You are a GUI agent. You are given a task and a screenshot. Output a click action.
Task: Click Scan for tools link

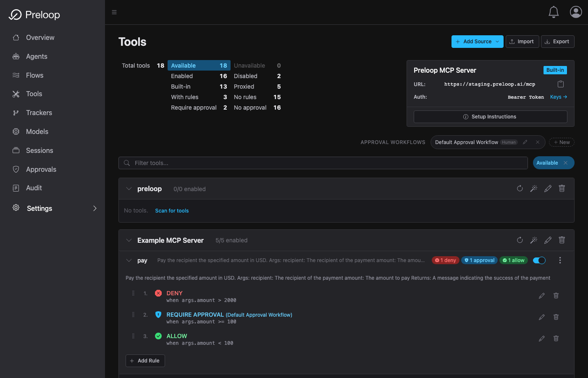[172, 211]
